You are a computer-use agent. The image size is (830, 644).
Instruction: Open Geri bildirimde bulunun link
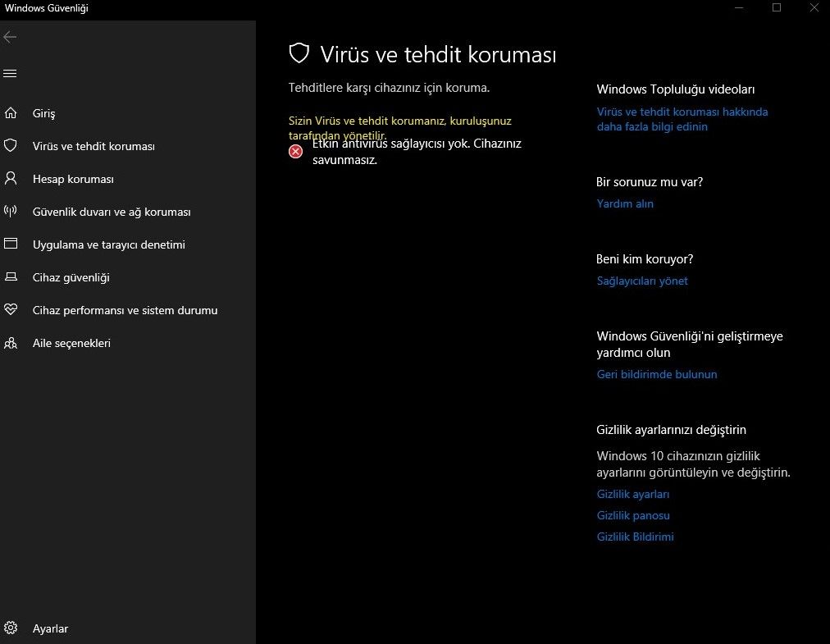pos(657,374)
